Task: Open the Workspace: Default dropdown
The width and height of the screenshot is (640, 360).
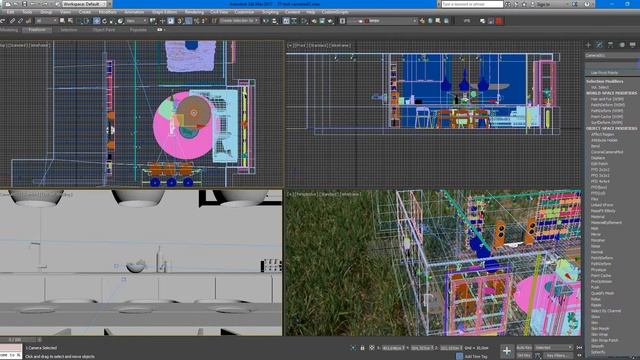Action: pos(84,4)
